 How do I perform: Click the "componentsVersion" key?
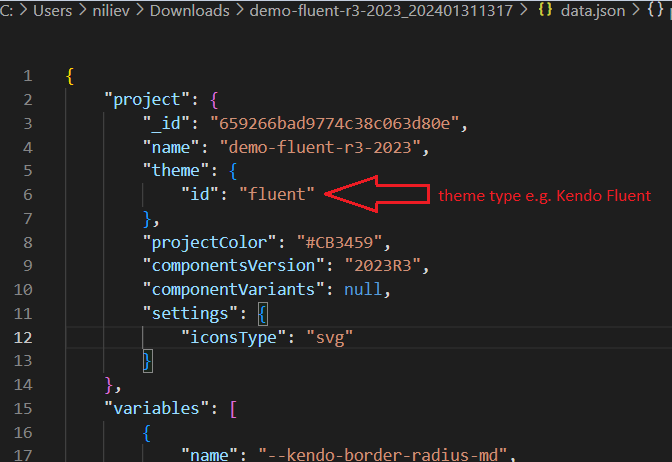tap(233, 266)
